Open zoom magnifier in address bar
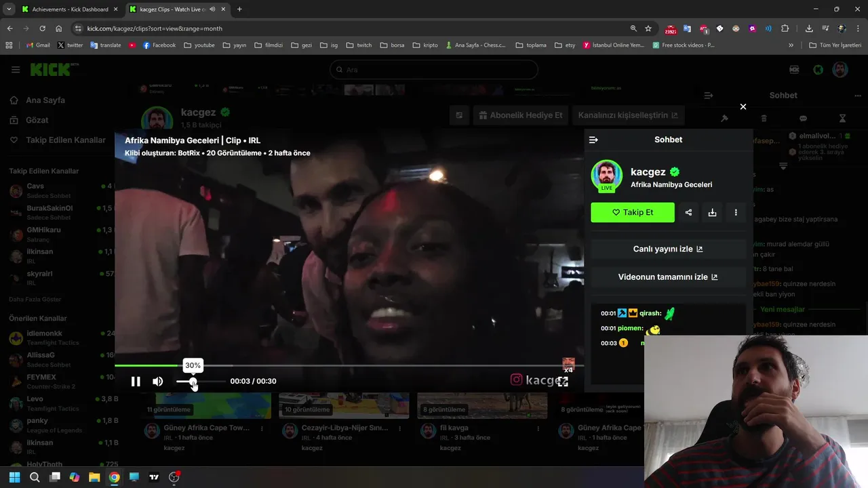This screenshot has width=868, height=488. tap(633, 28)
